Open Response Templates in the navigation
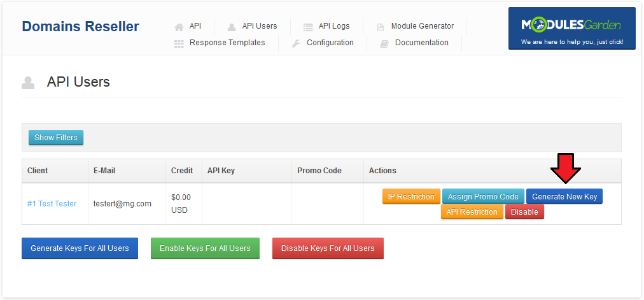The width and height of the screenshot is (644, 300). tap(227, 42)
